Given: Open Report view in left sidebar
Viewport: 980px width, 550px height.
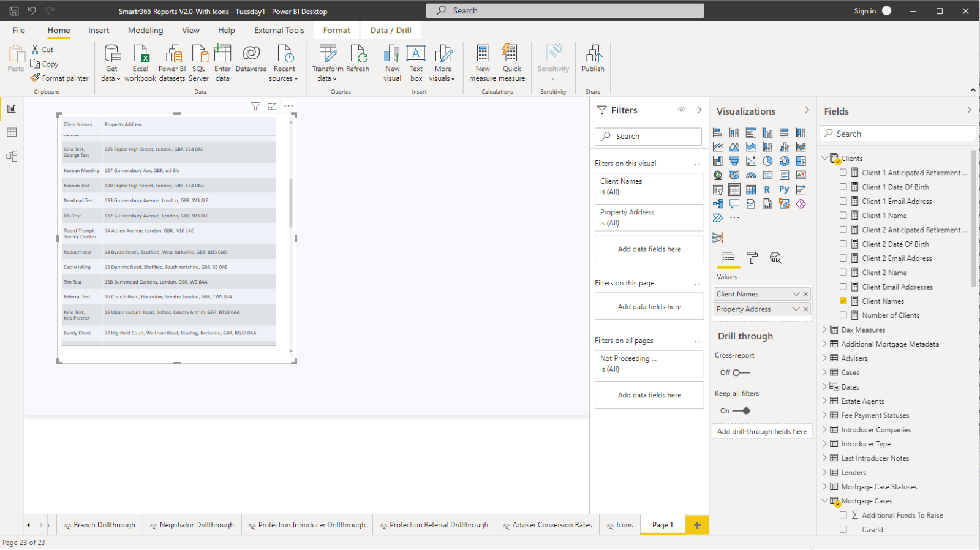Looking at the screenshot, I should (x=12, y=109).
